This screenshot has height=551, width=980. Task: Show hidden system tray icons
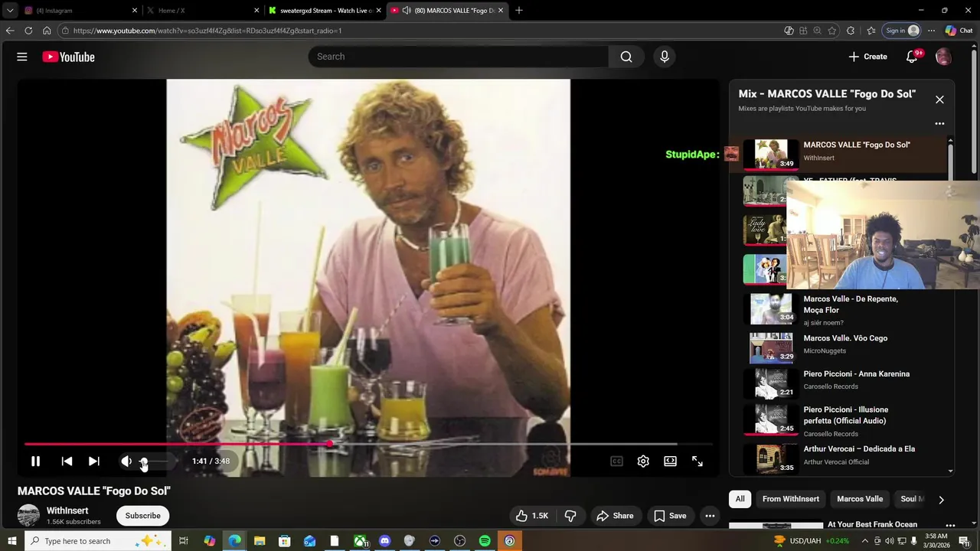[x=865, y=541]
